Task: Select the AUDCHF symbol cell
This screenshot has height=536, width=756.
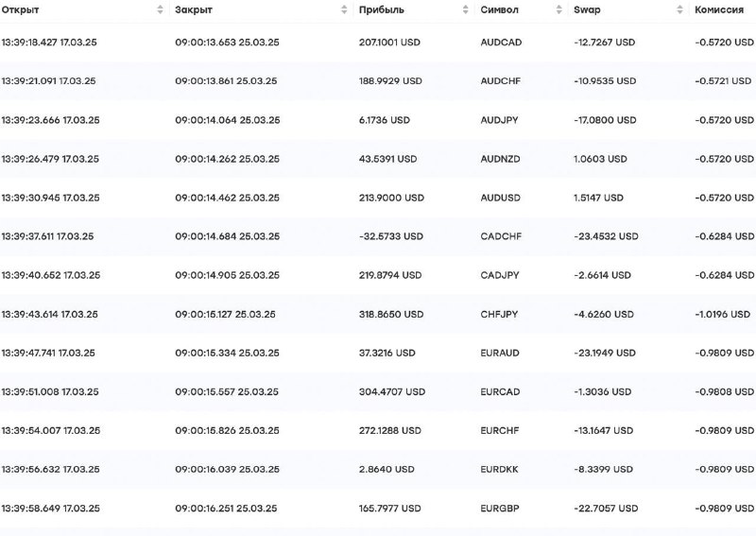Action: (x=501, y=81)
